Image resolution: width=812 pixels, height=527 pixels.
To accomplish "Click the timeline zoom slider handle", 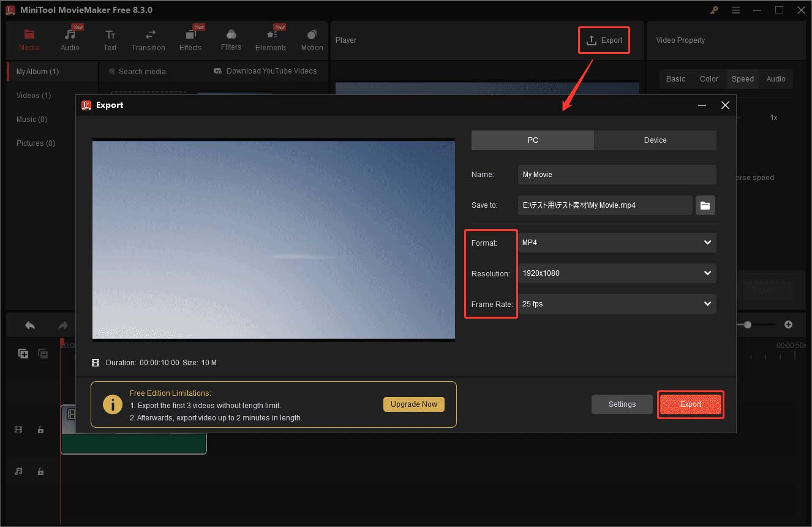I will (x=748, y=325).
